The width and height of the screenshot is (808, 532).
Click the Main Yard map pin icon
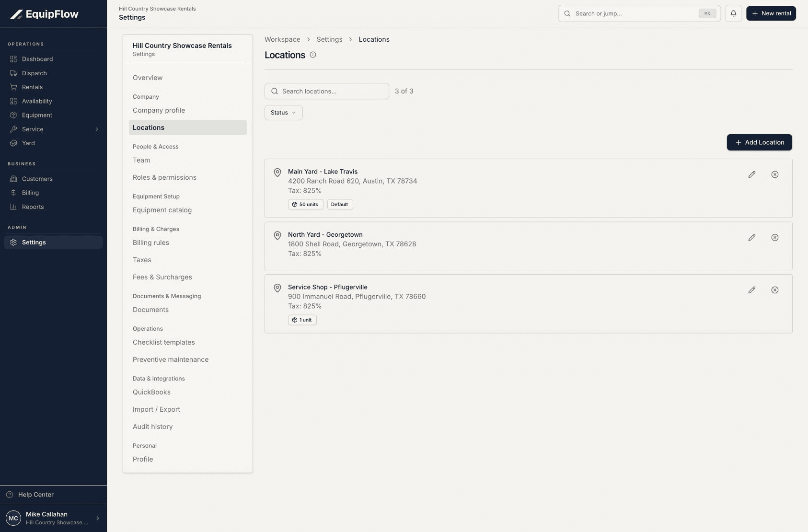tap(277, 173)
